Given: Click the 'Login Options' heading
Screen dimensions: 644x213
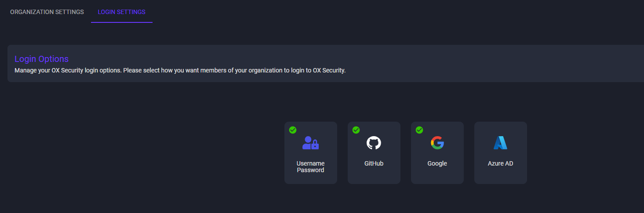Looking at the screenshot, I should [41, 59].
